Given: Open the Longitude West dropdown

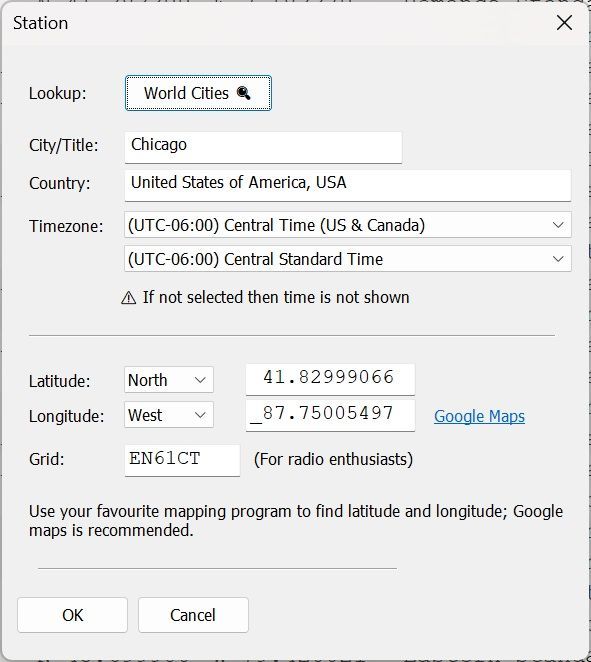Looking at the screenshot, I should [169, 415].
